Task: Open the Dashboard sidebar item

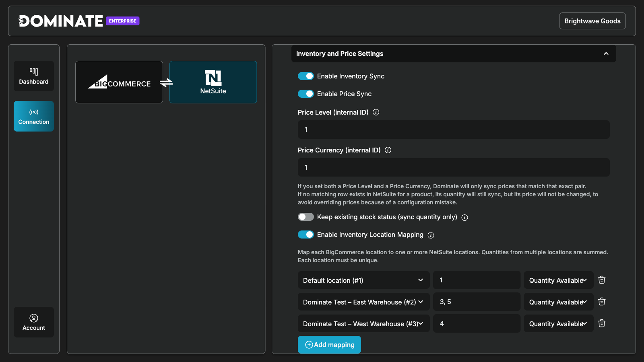Action: [34, 76]
